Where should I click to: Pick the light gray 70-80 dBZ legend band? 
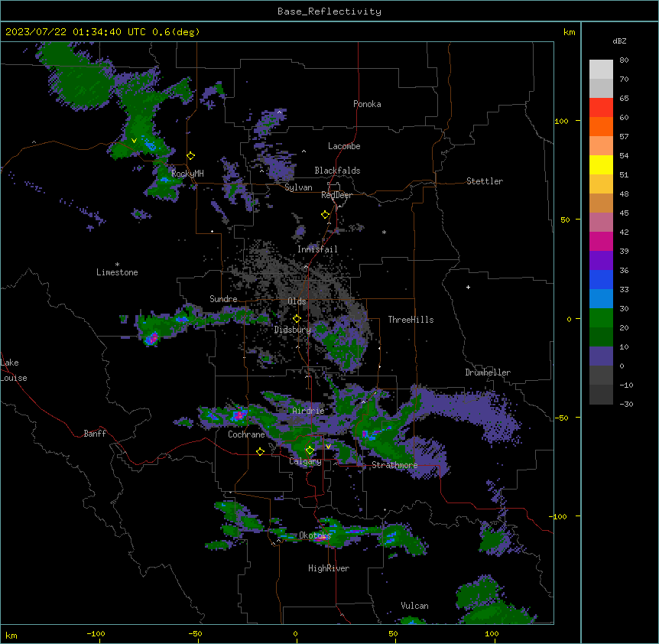(x=601, y=70)
